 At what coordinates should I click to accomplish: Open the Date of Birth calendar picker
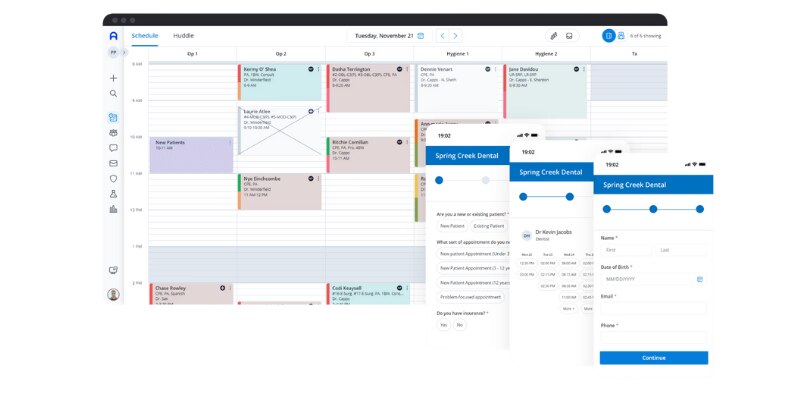[x=700, y=278]
